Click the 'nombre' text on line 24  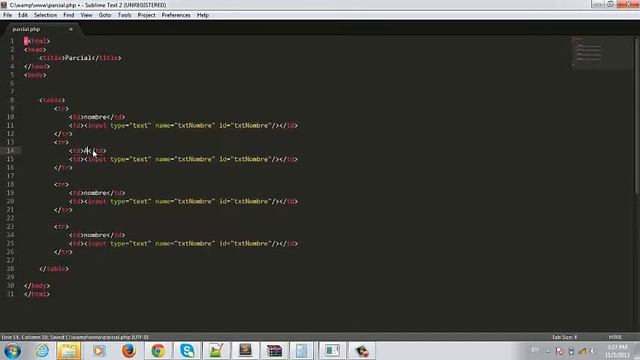pos(96,235)
